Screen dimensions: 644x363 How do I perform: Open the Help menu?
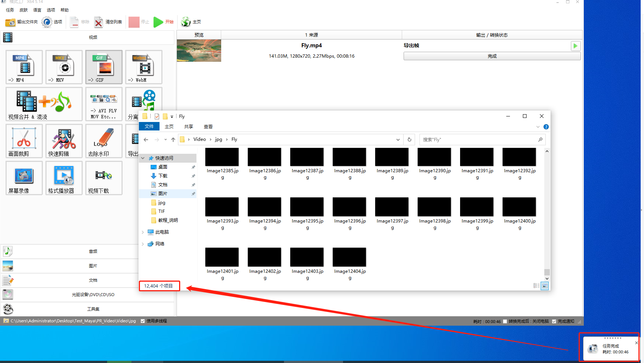click(x=65, y=10)
